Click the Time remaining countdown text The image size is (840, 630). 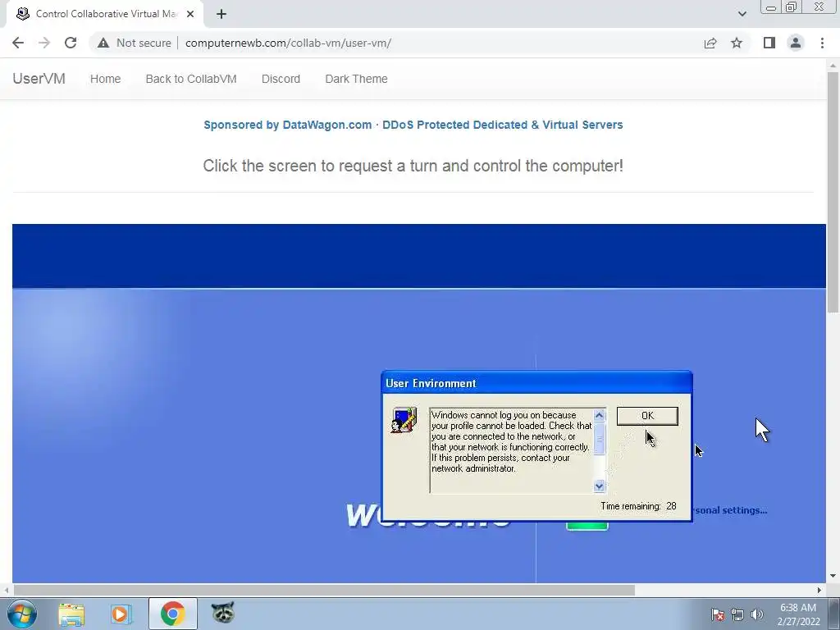(x=638, y=506)
